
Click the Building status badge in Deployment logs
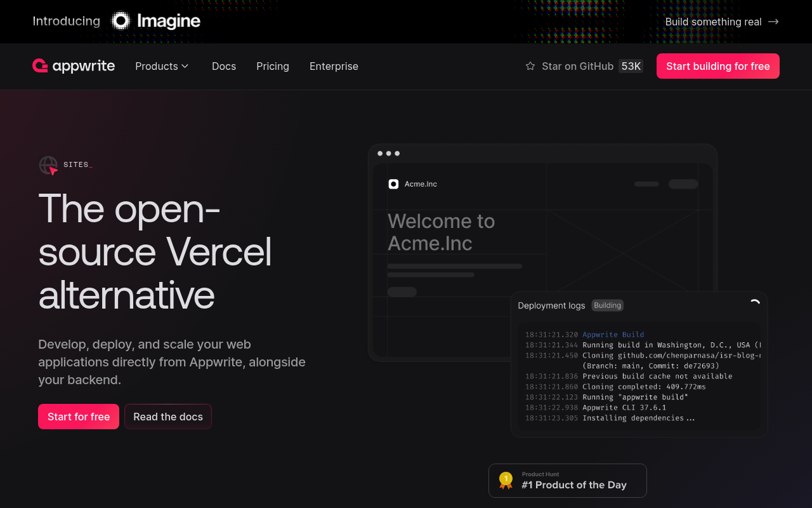pos(607,305)
